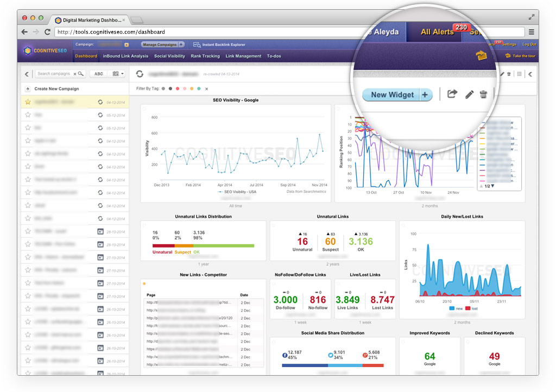Click the Instant Backlink Explorer chart icon
The height and width of the screenshot is (392, 556).
(197, 45)
